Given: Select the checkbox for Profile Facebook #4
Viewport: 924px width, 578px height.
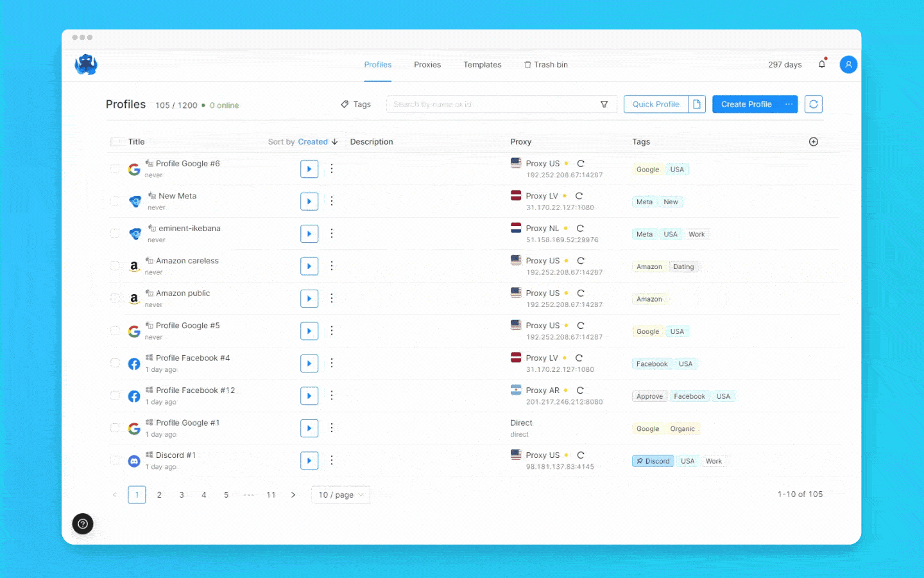Looking at the screenshot, I should (x=115, y=363).
